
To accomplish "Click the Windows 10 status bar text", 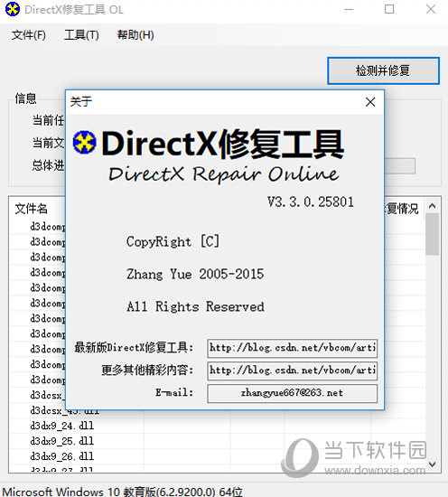I will [123, 492].
